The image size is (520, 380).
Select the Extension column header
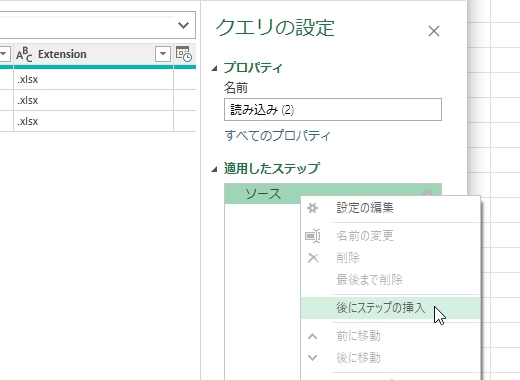[x=93, y=54]
